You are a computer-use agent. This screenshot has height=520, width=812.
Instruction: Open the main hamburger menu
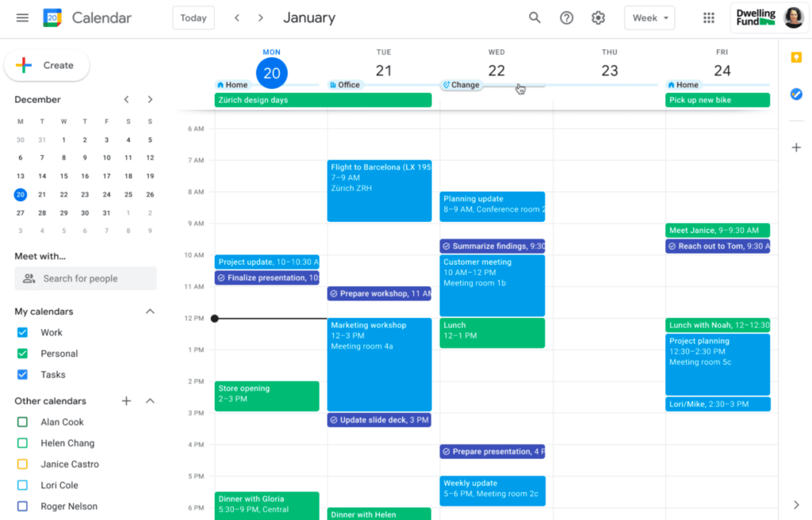(22, 17)
